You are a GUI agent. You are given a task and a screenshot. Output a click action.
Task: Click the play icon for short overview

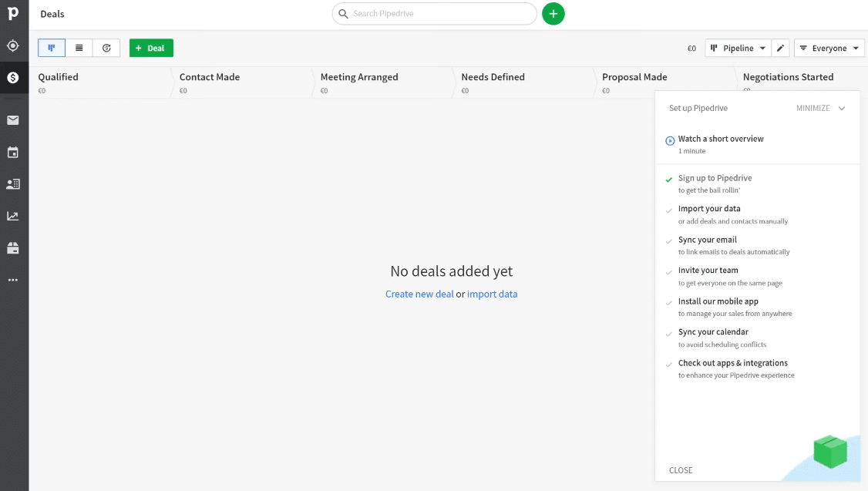click(670, 140)
